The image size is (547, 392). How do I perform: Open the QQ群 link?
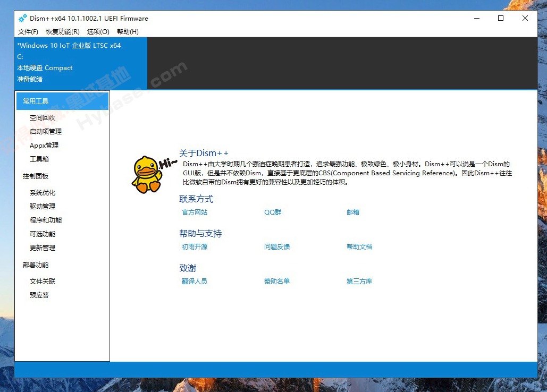(x=273, y=212)
